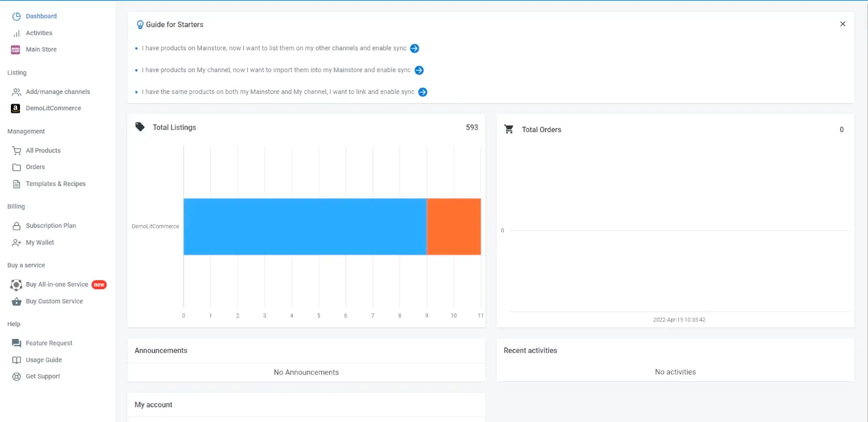Click the DemoLitCommerce chart axis label
This screenshot has width=868, height=422.
coord(155,227)
